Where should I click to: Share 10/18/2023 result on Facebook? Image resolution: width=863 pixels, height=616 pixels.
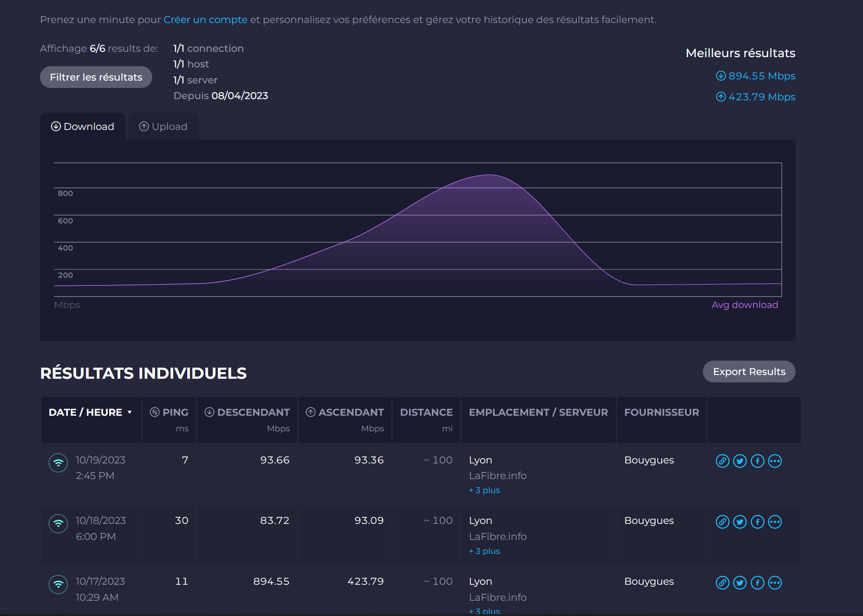pos(758,522)
